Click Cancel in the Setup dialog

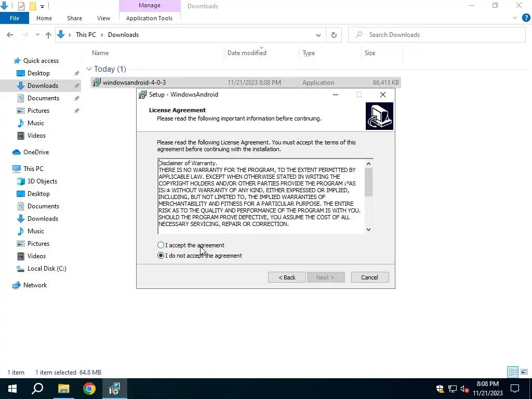pos(370,277)
